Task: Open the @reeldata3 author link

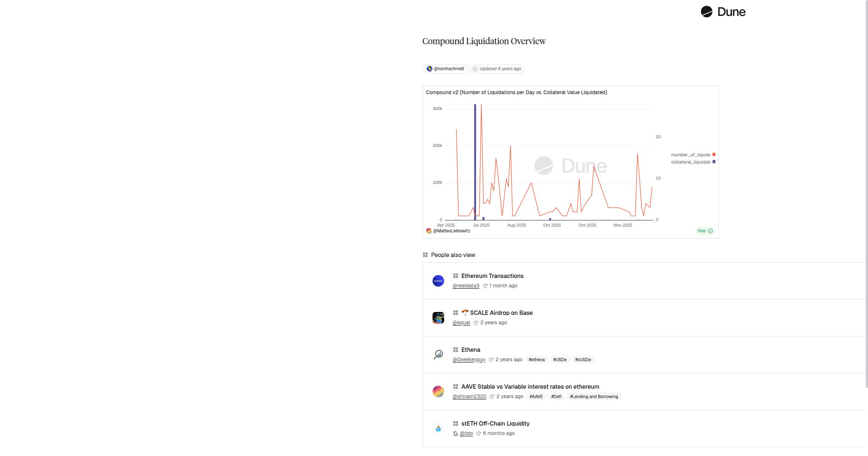Action: point(466,286)
